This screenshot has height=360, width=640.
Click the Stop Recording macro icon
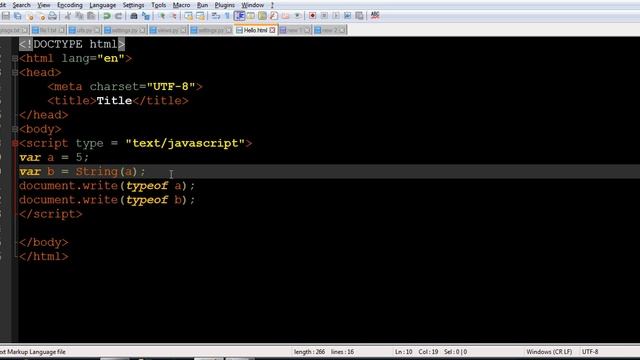324,16
